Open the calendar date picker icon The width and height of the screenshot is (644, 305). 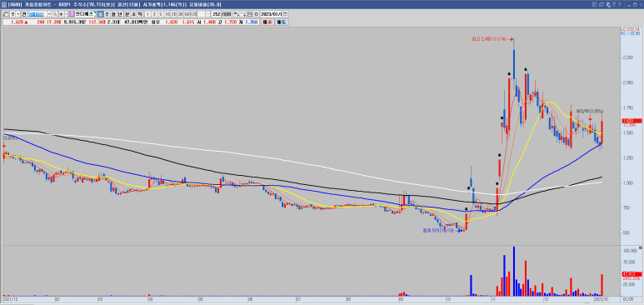pos(285,14)
